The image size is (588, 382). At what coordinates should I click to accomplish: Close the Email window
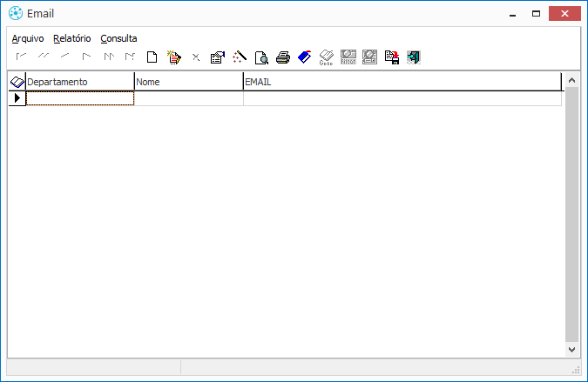tap(564, 13)
